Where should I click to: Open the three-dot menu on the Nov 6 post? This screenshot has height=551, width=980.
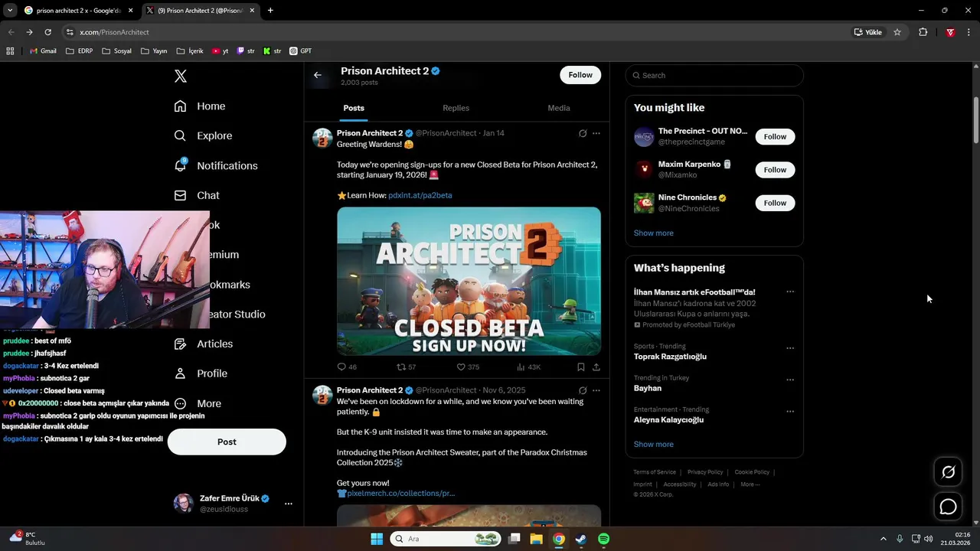click(x=596, y=390)
